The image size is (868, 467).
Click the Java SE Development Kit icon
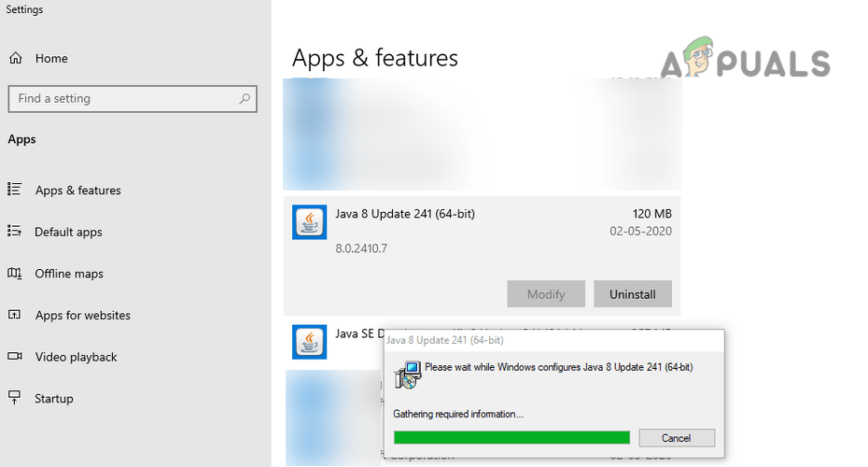[310, 342]
